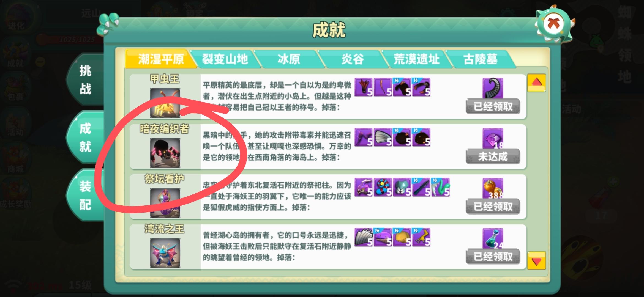Tap the 湾流之王 dragon portrait
This screenshot has width=644, height=297.
coord(165,253)
